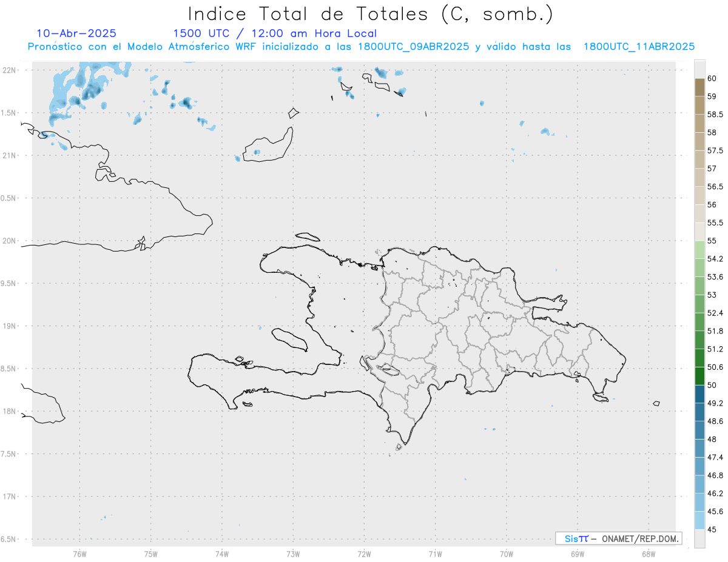Image resolution: width=728 pixels, height=562 pixels.
Task: Click the legend value '54.2'
Action: pyautogui.click(x=715, y=259)
